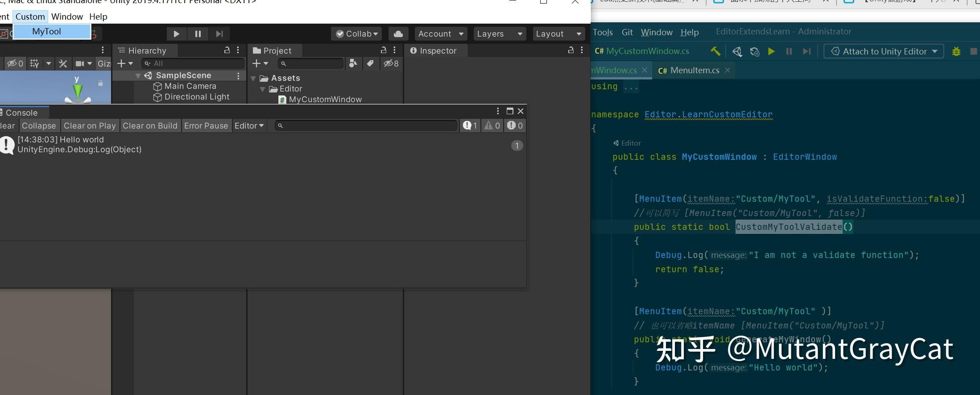Toggle the Project panel lock
The width and height of the screenshot is (980, 395).
coord(384,50)
